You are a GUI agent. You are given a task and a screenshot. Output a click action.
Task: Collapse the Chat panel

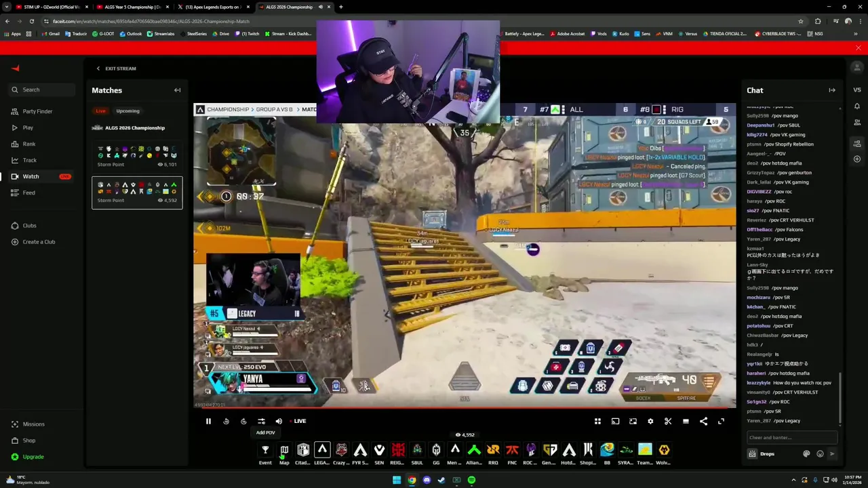point(832,90)
